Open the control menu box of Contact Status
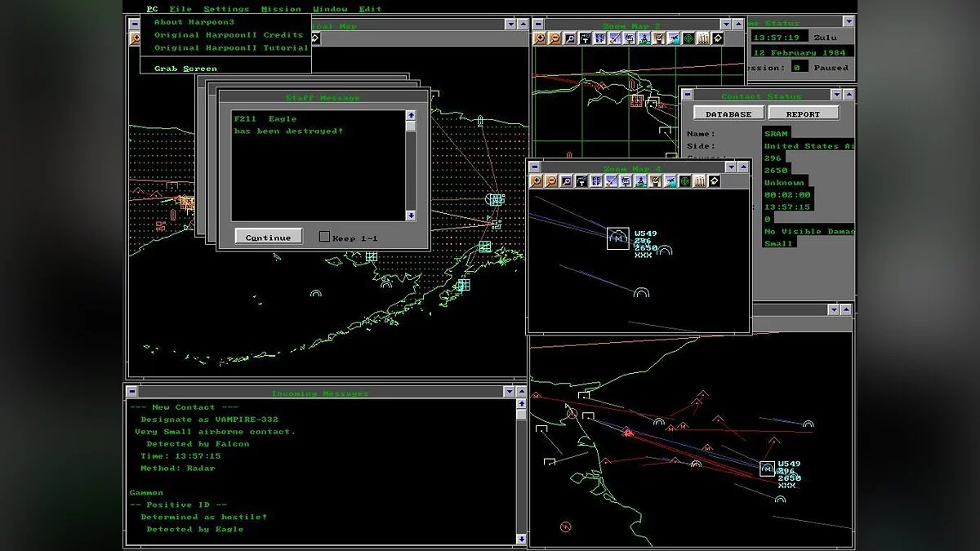Screen dimensions: 980x551 688,96
